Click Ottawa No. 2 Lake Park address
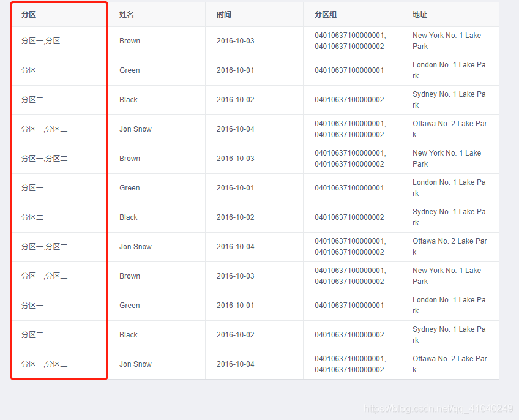The height and width of the screenshot is (420, 519). (x=449, y=129)
